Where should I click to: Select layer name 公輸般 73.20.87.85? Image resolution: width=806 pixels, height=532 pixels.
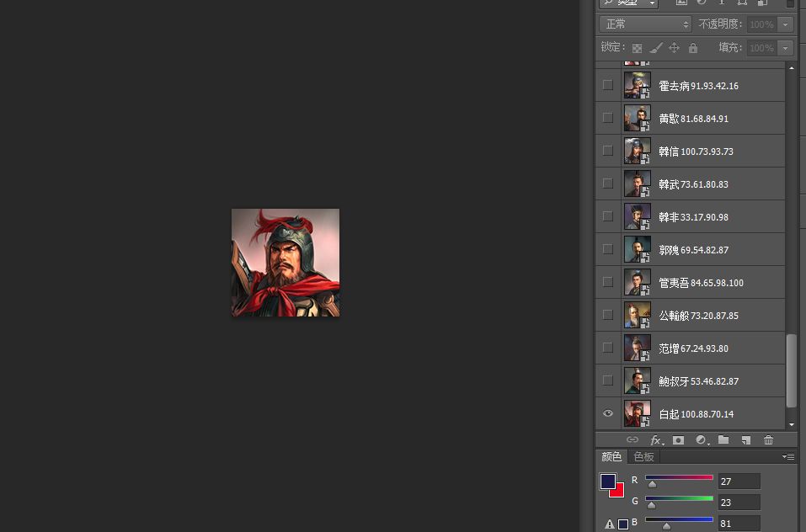(698, 316)
